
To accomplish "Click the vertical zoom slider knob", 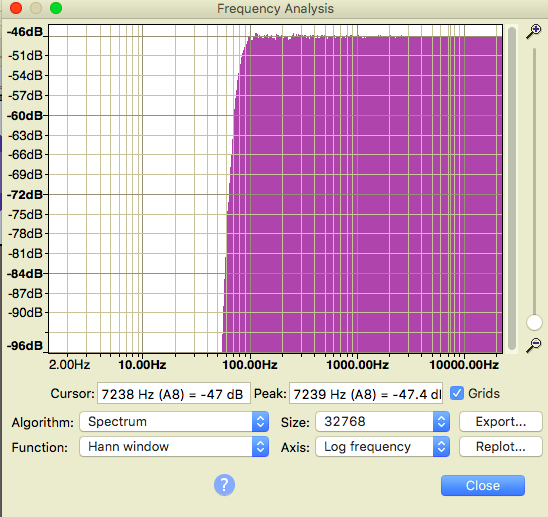I will click(x=534, y=322).
